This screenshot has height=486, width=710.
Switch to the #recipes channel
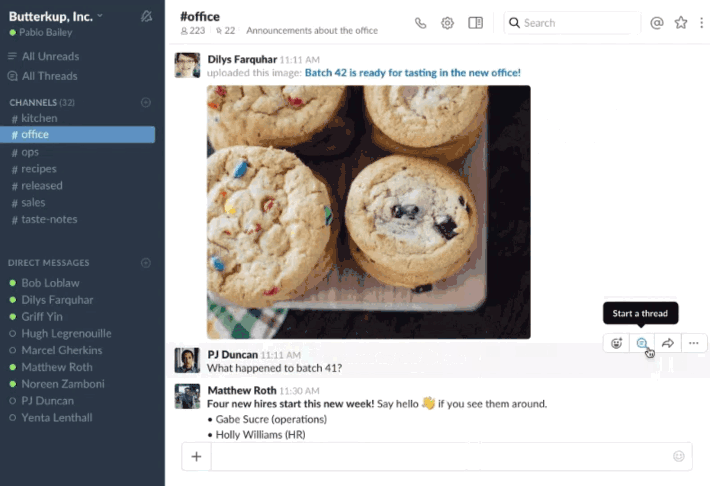click(38, 169)
